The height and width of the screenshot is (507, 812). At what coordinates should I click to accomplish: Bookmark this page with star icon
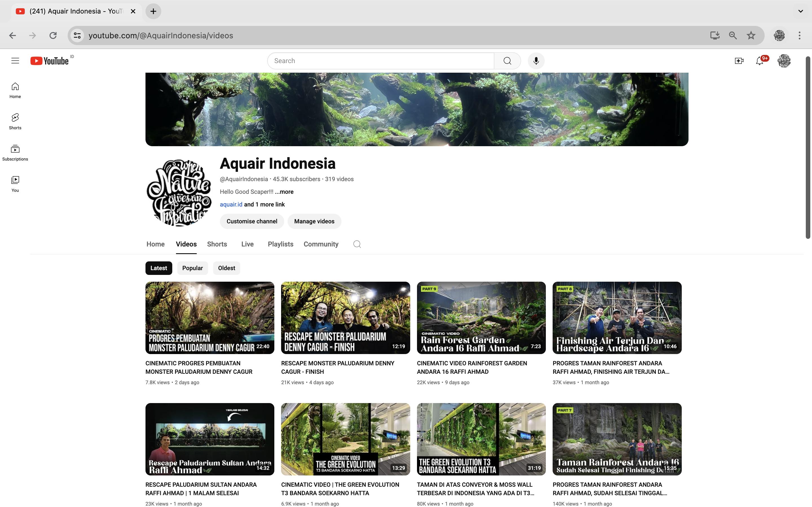tap(751, 35)
